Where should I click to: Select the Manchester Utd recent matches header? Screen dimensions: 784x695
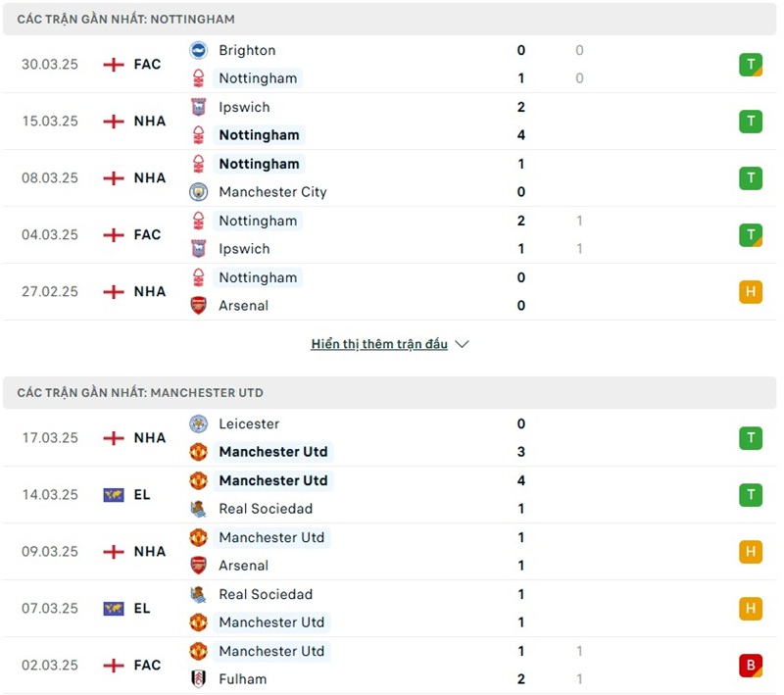click(x=140, y=393)
